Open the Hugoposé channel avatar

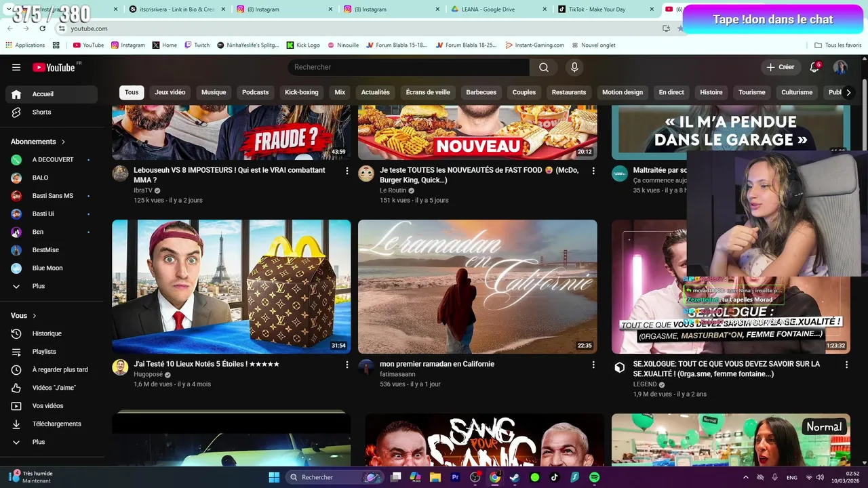120,367
